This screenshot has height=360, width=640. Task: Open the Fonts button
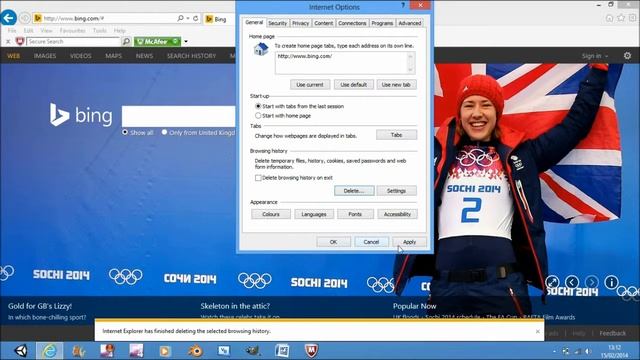pos(355,214)
